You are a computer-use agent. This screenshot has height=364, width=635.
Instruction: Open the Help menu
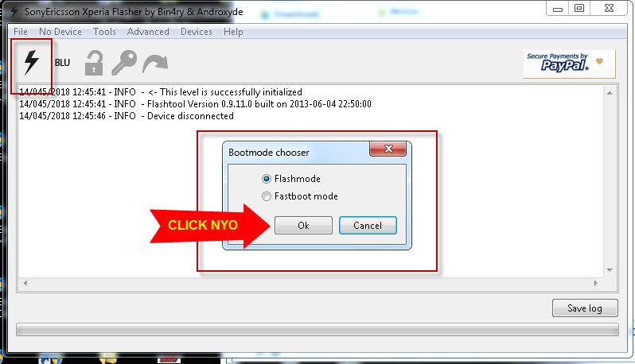pyautogui.click(x=233, y=32)
